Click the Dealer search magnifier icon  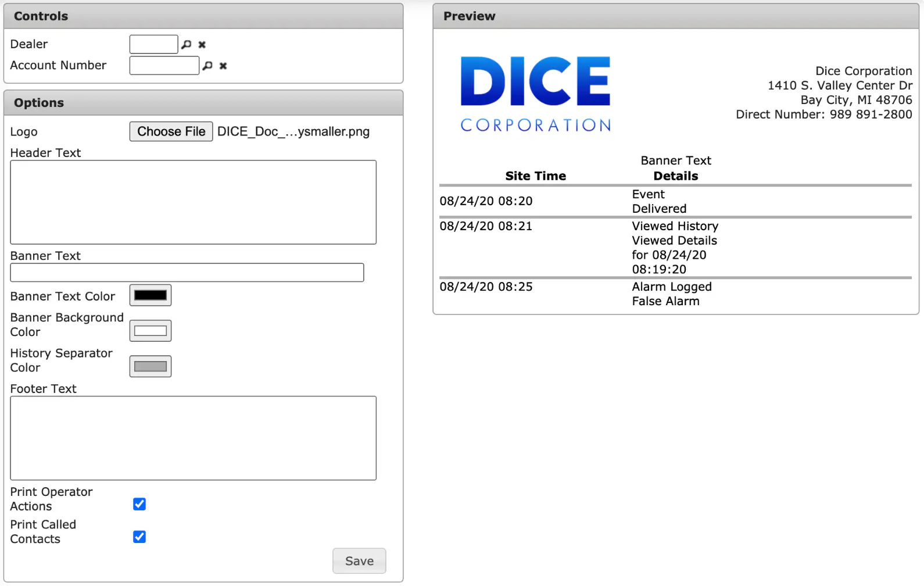[x=187, y=44]
